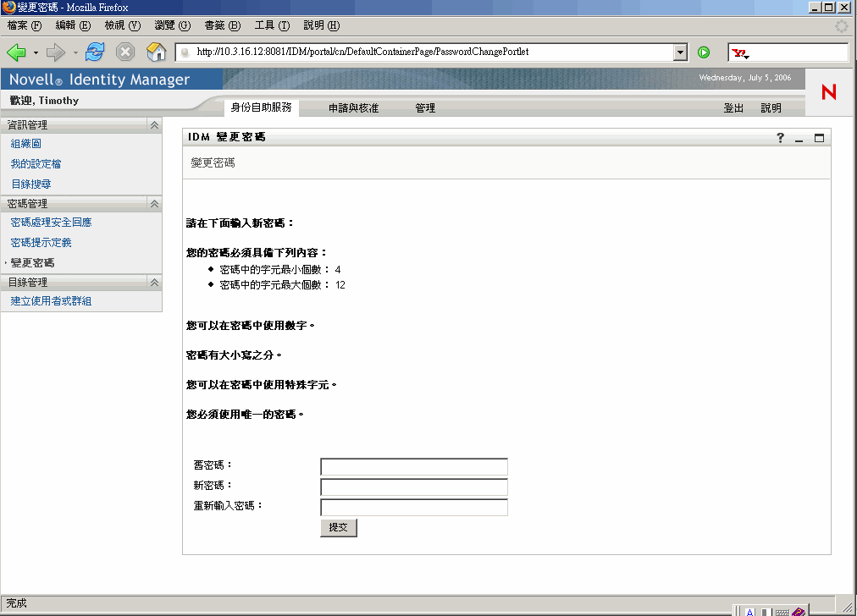
Task: Open the 目錄搜尋 link
Action: pos(31,184)
